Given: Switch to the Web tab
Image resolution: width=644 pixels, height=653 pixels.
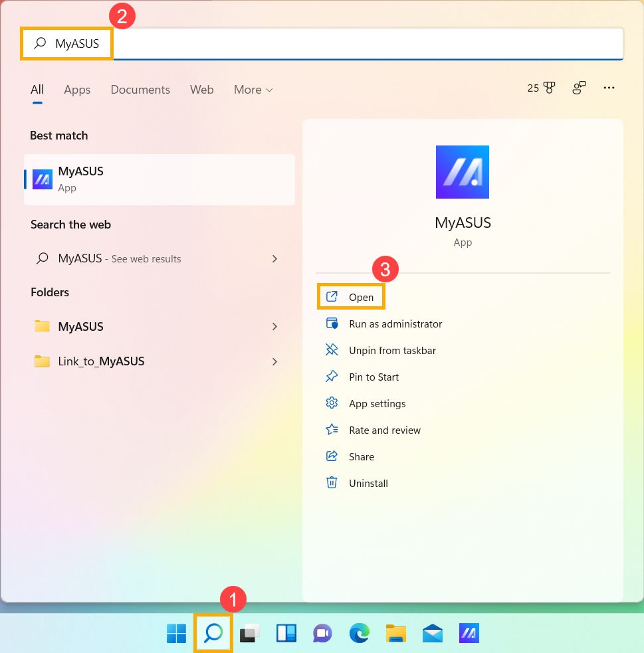Looking at the screenshot, I should click(x=201, y=90).
